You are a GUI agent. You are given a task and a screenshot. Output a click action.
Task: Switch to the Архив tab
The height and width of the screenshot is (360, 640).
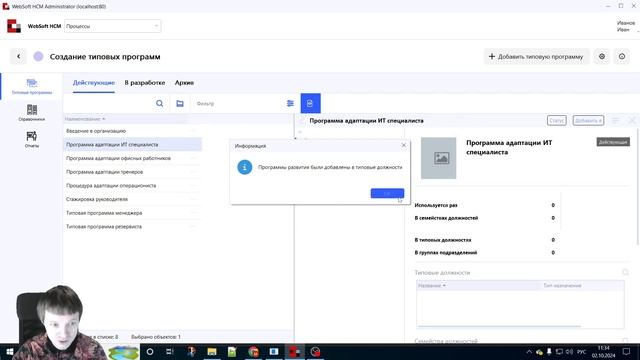pos(184,82)
